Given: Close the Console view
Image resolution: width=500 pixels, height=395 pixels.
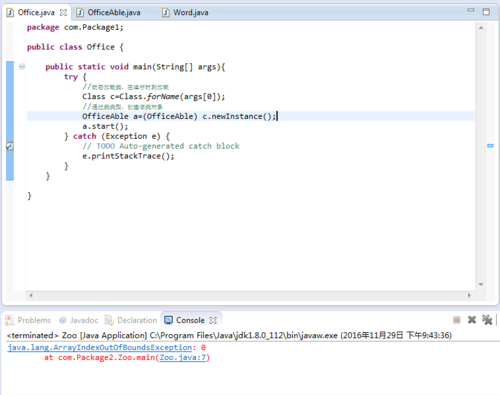Looking at the screenshot, I should pos(213,321).
